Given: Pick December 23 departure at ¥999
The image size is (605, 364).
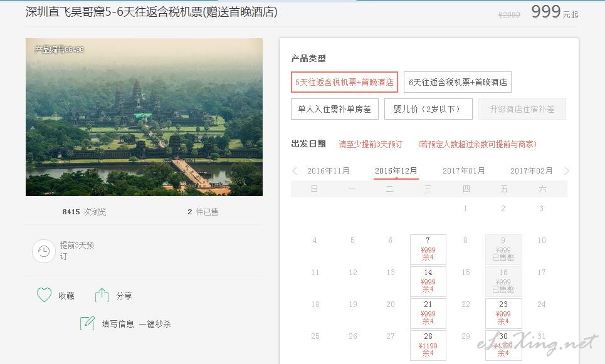Looking at the screenshot, I should tap(503, 313).
